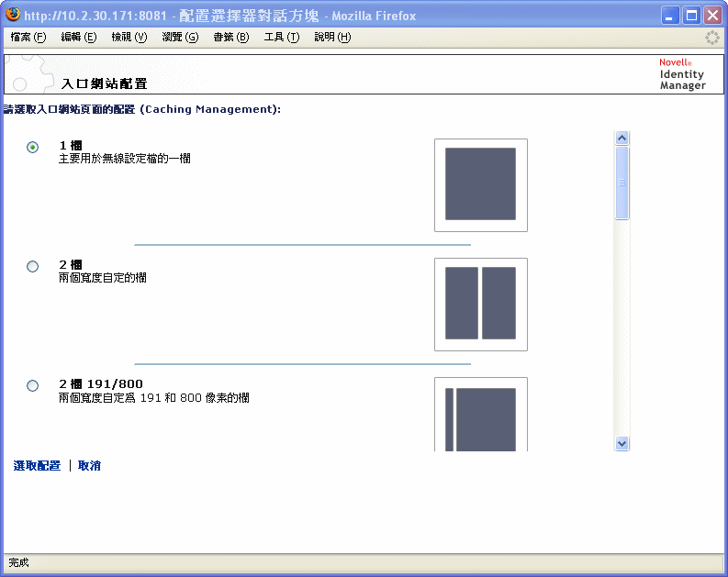Click the 兩個寬度自定的欄 description

pos(103,278)
